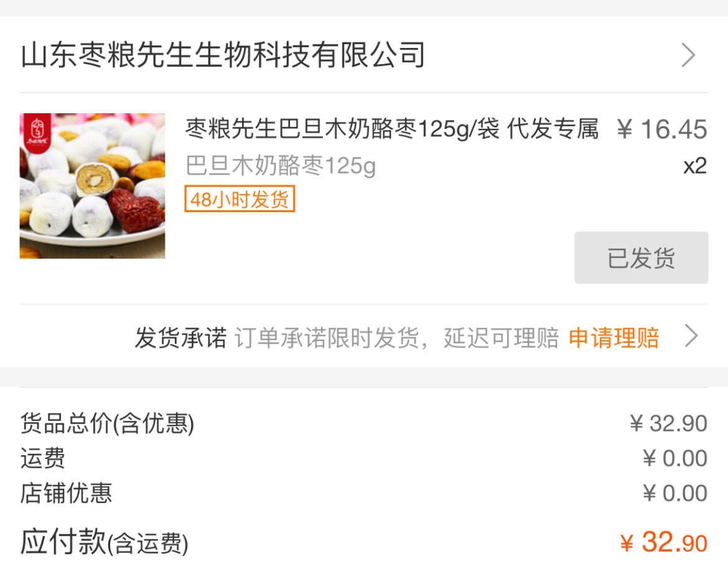728x574 pixels.
Task: Select the 巴旦木奶酪枣125g specification text
Action: tap(281, 165)
